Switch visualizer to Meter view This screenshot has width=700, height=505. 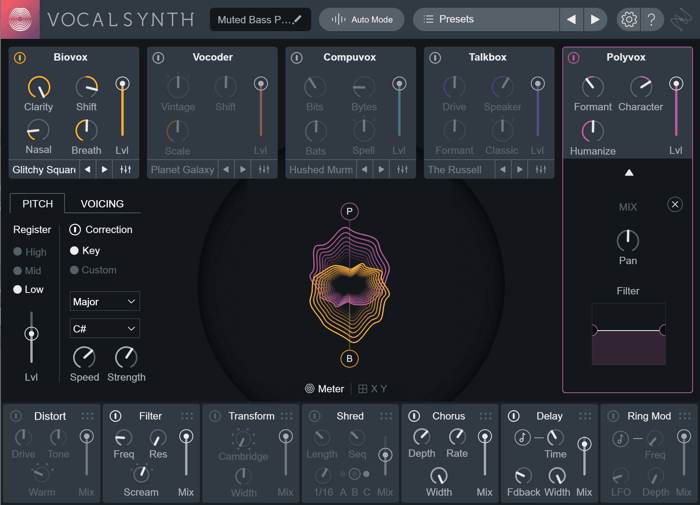(325, 389)
